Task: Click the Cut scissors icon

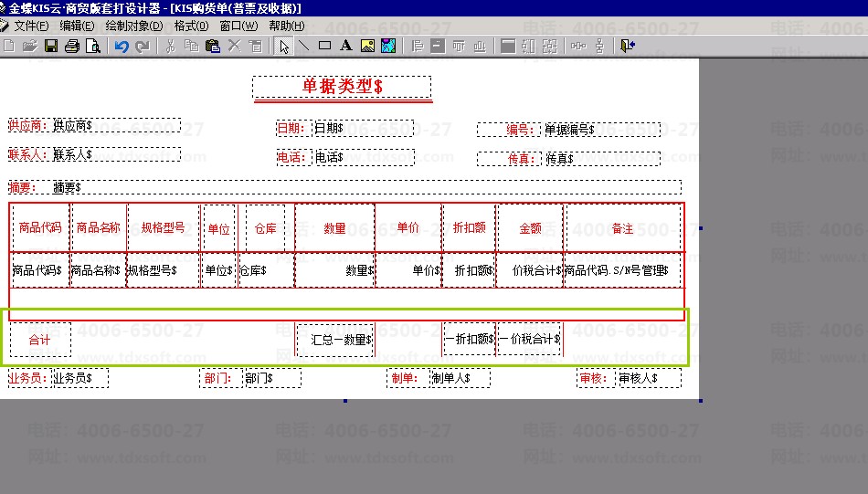Action: 171,46
